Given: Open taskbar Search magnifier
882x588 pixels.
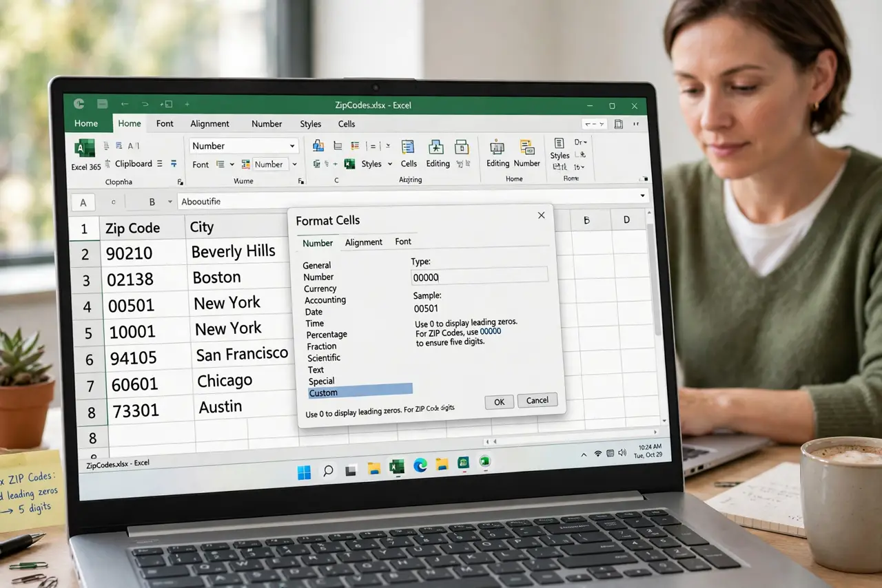Looking at the screenshot, I should coord(328,470).
